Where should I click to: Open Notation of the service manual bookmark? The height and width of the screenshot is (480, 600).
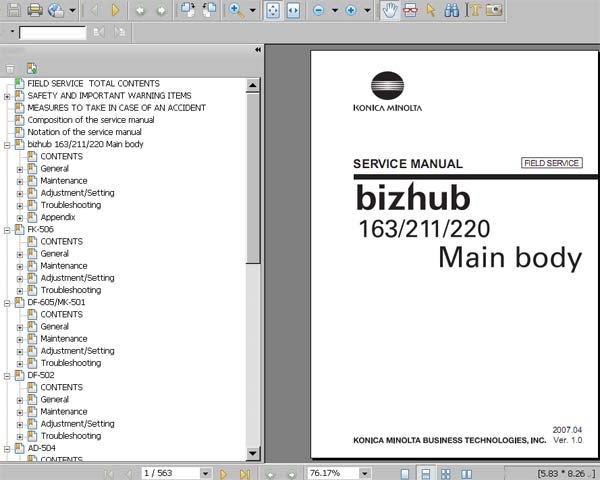84,132
